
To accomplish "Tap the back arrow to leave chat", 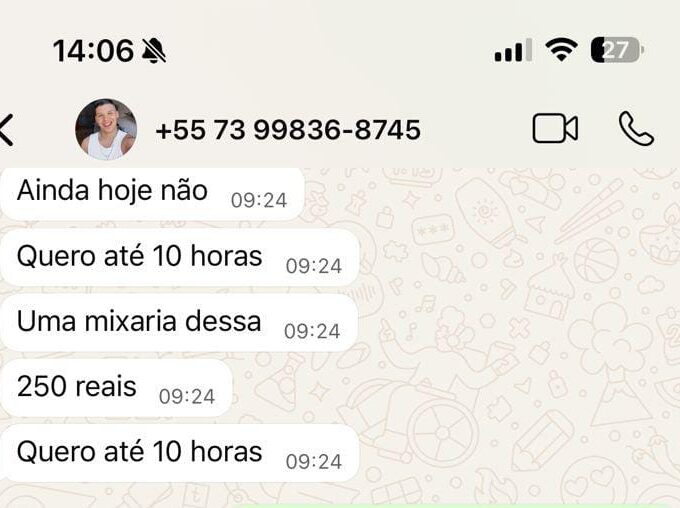I will 6,129.
